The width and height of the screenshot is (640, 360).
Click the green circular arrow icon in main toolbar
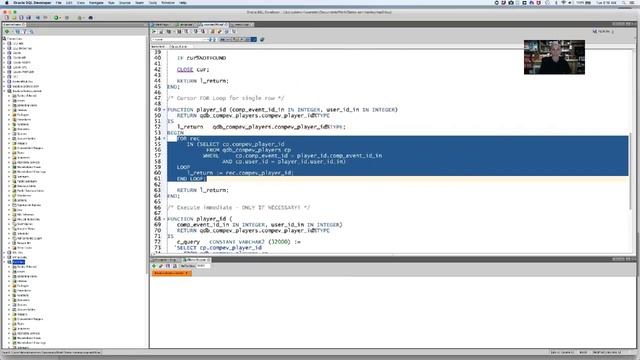point(56,18)
